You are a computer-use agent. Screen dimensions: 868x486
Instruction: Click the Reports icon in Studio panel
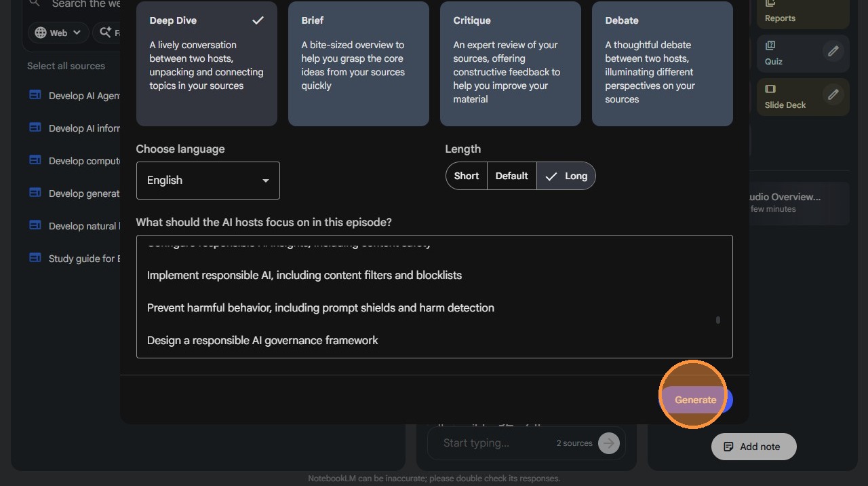770,3
